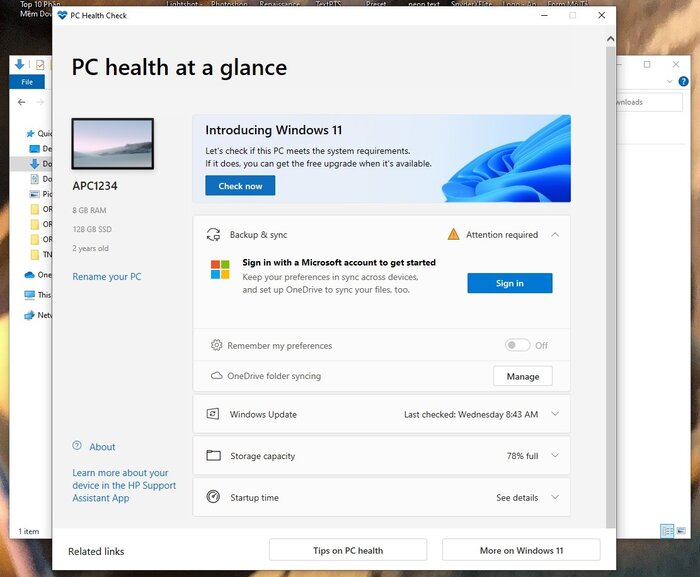Expand the Startup time section chevron
This screenshot has width=700, height=577.
pos(555,497)
